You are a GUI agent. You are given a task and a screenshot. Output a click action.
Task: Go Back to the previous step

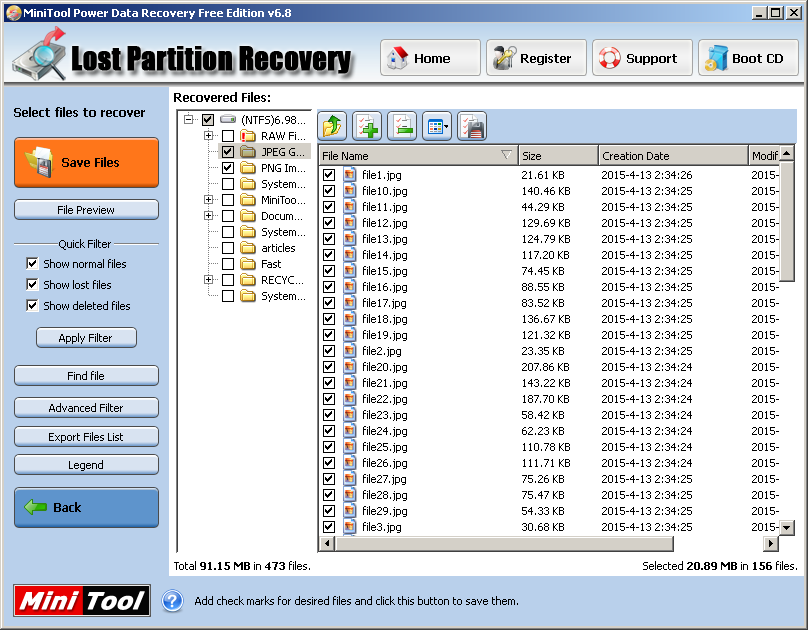pyautogui.click(x=87, y=507)
